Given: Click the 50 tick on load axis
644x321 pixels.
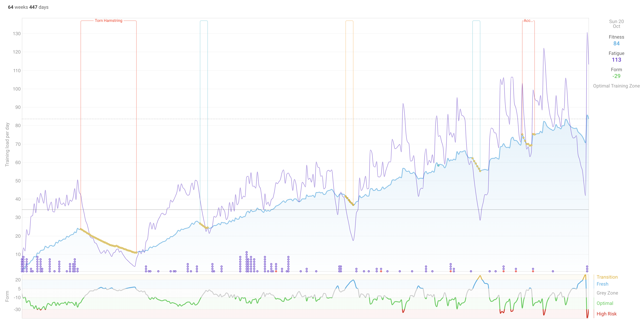Looking at the screenshot, I should (x=18, y=181).
